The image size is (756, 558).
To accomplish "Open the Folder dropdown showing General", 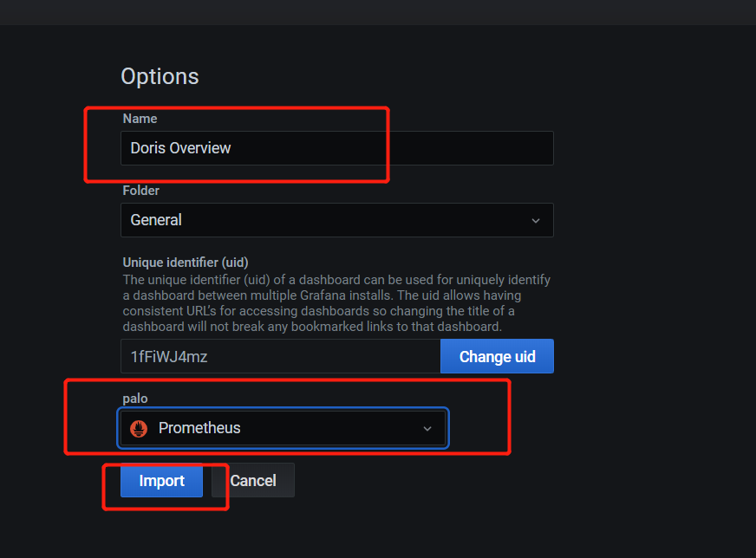I will coord(336,220).
